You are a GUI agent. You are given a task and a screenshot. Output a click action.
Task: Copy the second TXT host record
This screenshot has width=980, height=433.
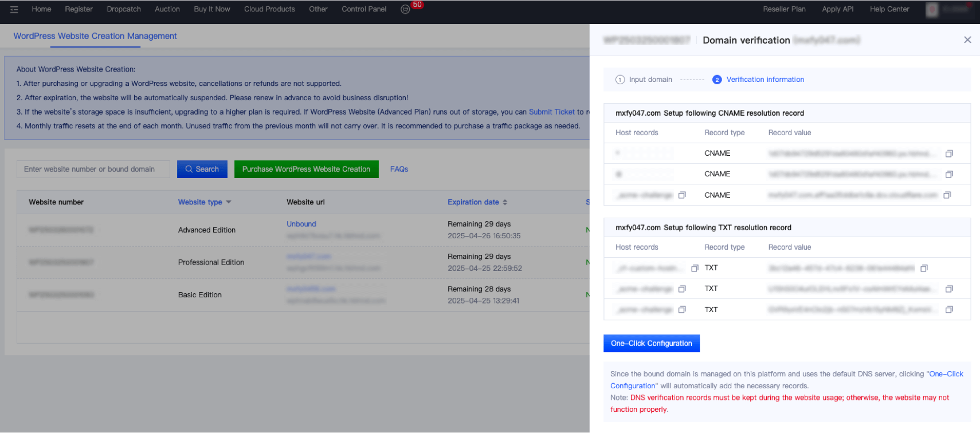682,289
